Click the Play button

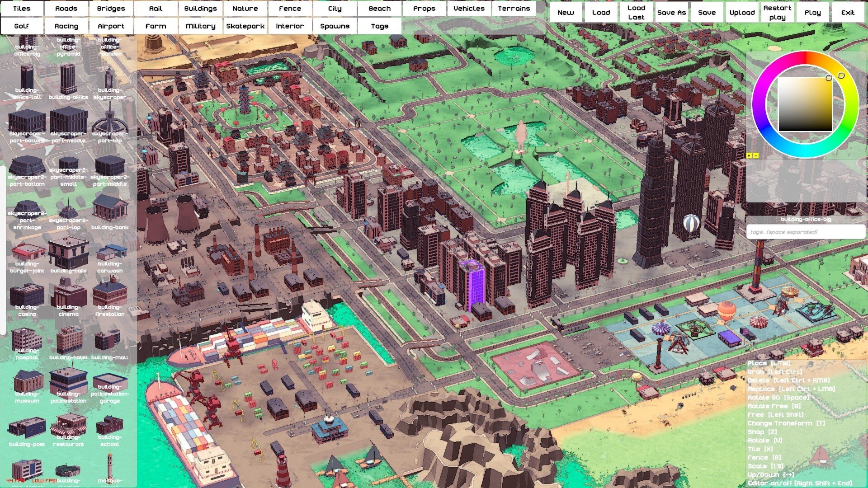[812, 13]
